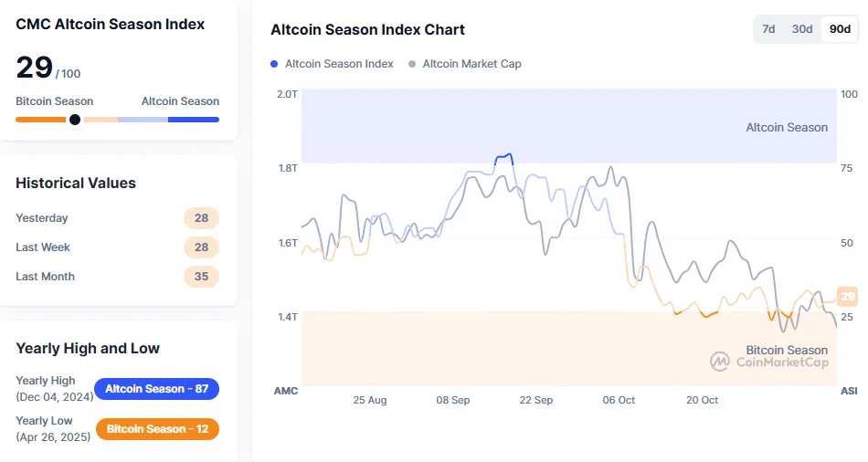Click the Bitcoin Season zone label in chart
The width and height of the screenshot is (868, 462).
click(787, 350)
